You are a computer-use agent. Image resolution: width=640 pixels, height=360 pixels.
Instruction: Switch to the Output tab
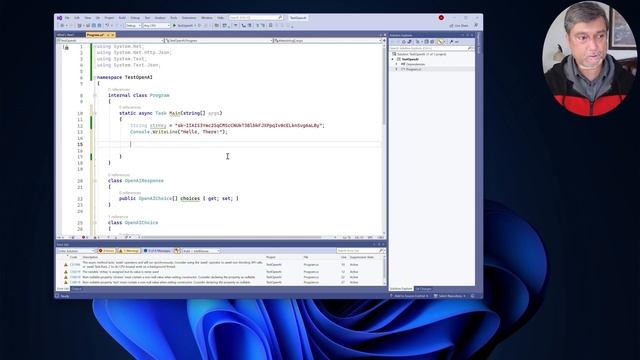pyautogui.click(x=76, y=289)
